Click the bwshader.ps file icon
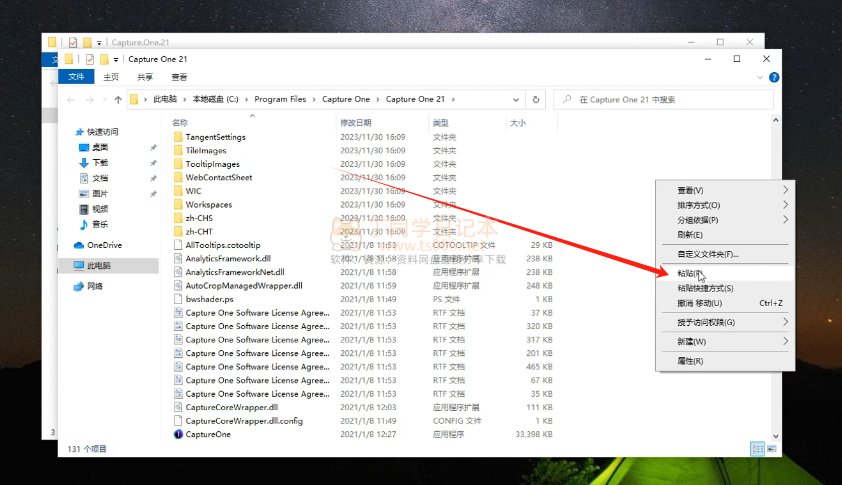The height and width of the screenshot is (485, 842). coord(178,299)
